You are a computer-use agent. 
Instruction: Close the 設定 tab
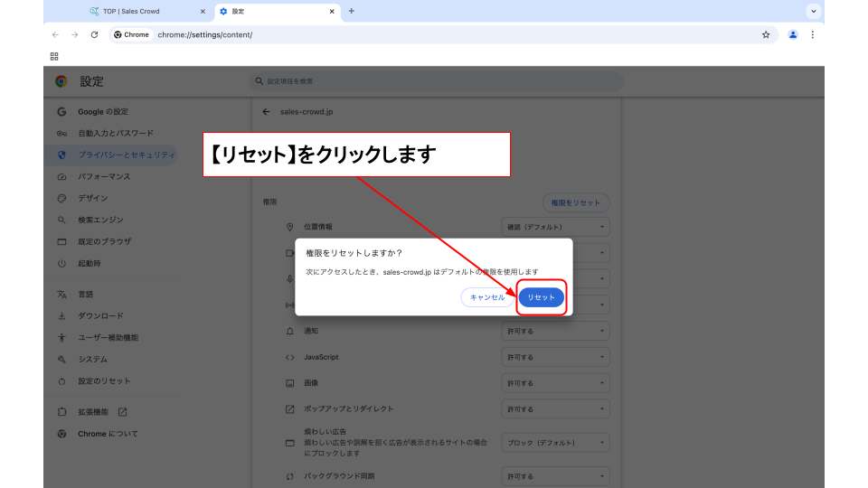(332, 11)
